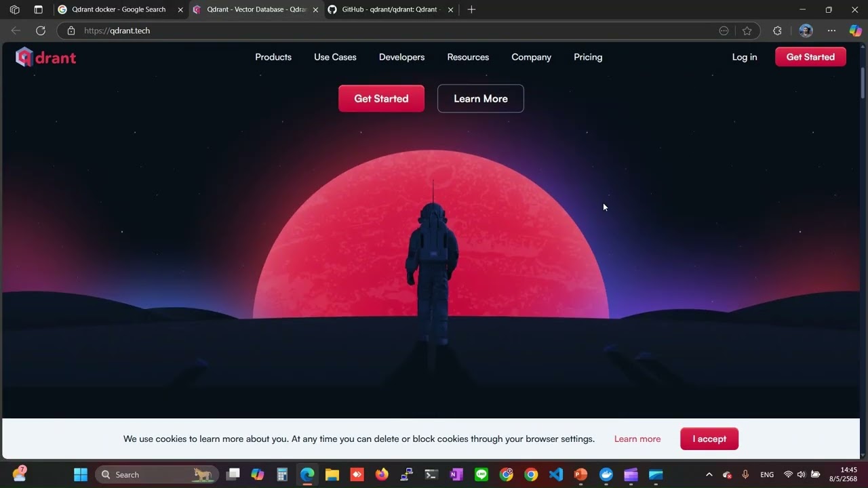The width and height of the screenshot is (868, 488).
Task: Open the Edge workspaces icon
Action: pos(15,9)
